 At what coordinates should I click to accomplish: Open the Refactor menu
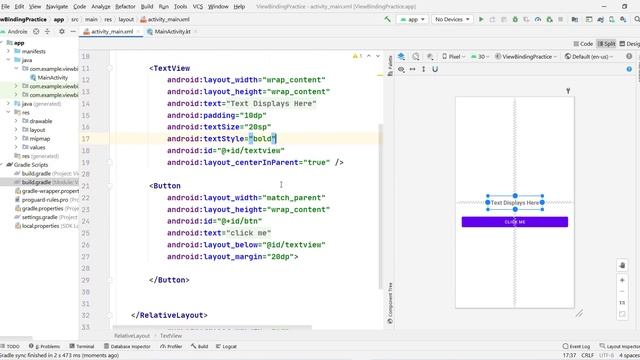(x=125, y=7)
